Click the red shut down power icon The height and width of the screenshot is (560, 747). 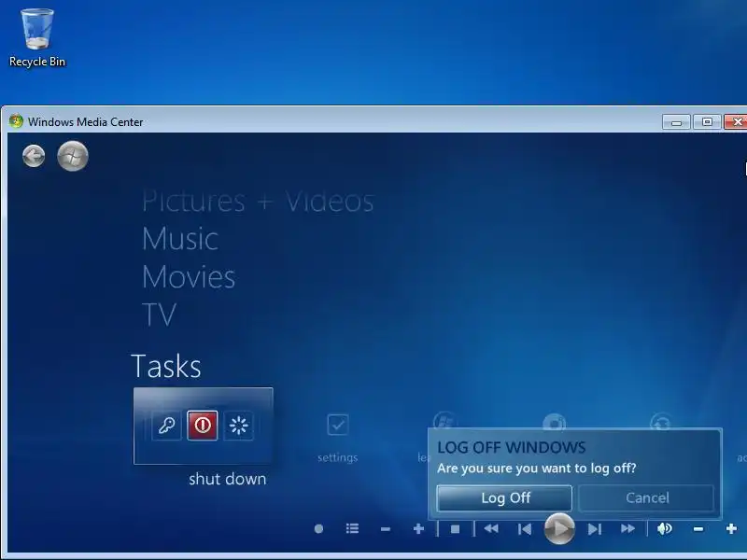(x=203, y=426)
